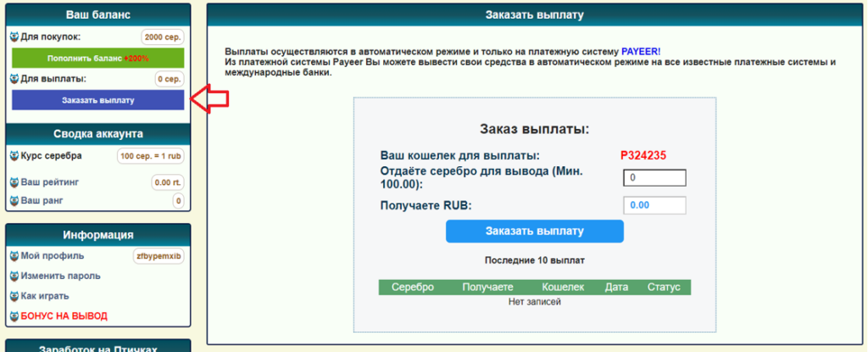Click owl icon beside Изменить пароль
Viewport: 868px width, 352px height.
tap(15, 276)
